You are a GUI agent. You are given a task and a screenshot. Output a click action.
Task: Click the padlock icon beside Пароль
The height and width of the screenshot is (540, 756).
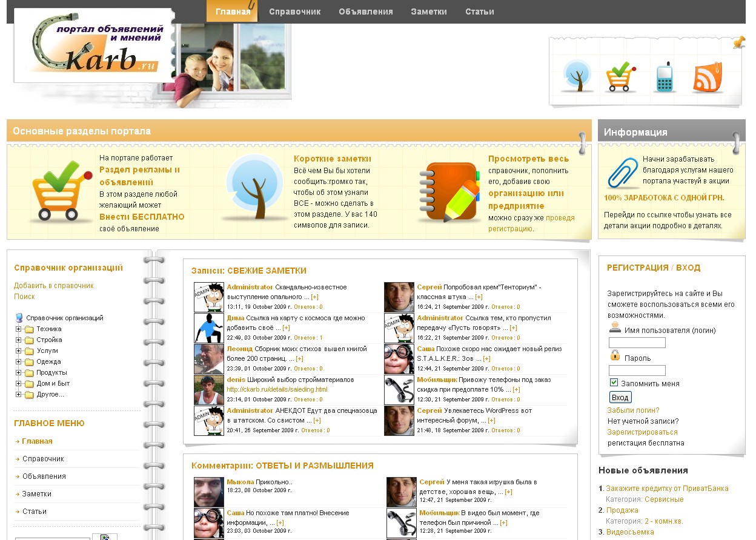point(615,355)
